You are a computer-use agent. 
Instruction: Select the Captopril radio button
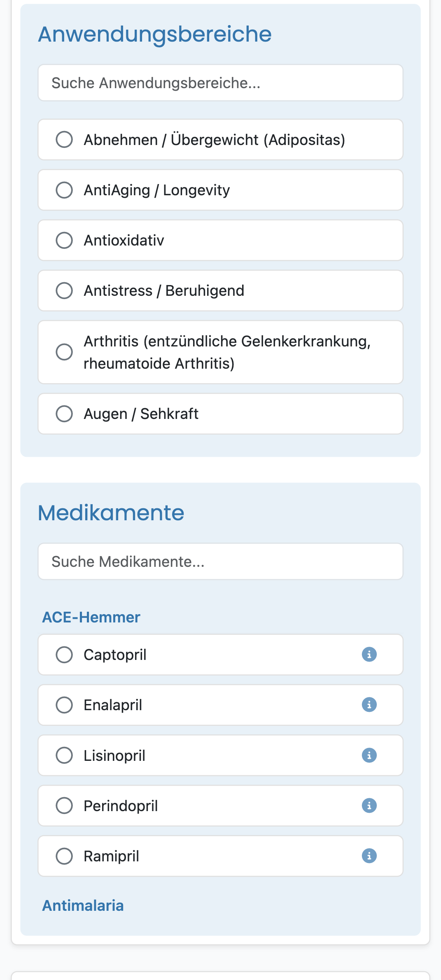(64, 655)
